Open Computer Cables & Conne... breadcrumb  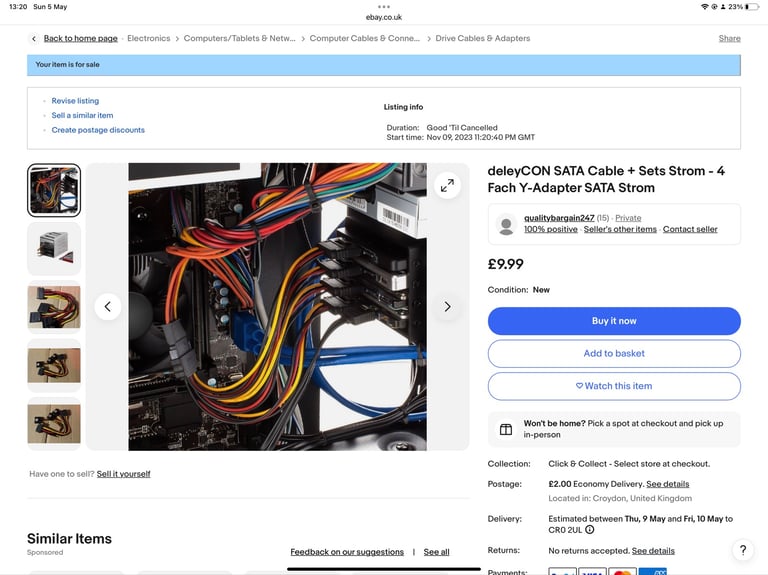364,38
